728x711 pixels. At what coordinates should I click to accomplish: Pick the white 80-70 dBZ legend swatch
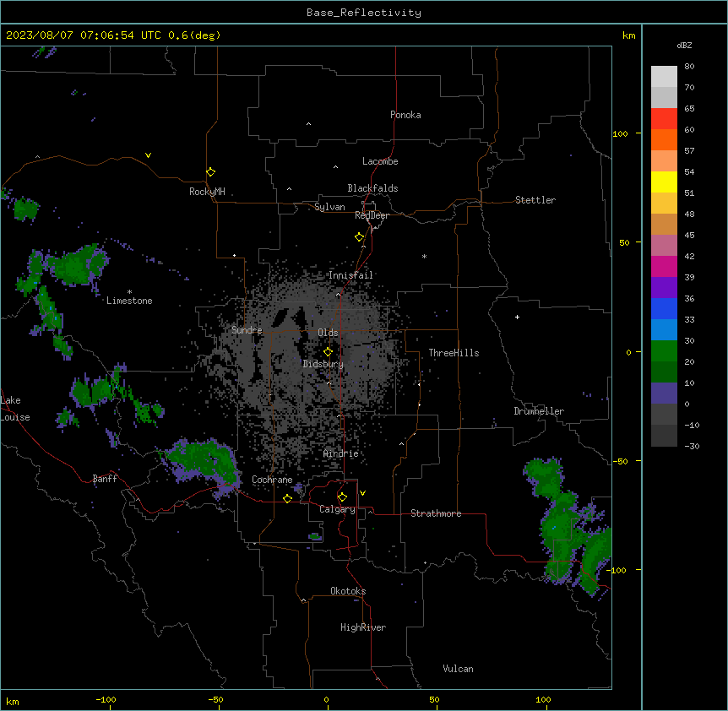pyautogui.click(x=664, y=77)
